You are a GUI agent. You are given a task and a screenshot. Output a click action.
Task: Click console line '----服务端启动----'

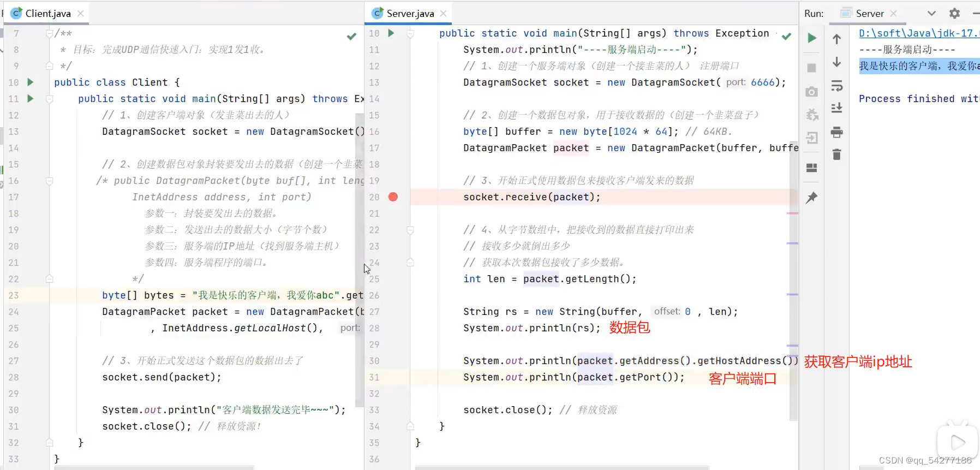coord(907,49)
